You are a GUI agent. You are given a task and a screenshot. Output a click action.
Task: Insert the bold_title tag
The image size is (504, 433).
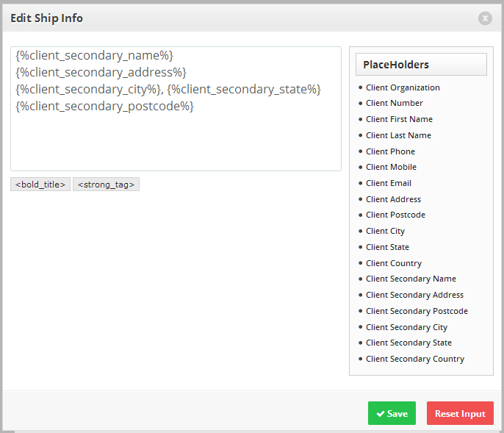[x=40, y=185]
